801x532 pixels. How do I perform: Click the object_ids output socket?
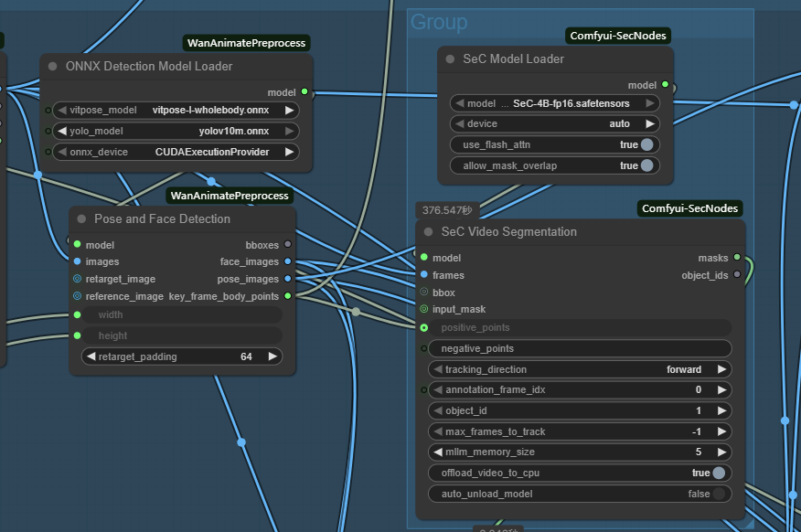pyautogui.click(x=737, y=275)
